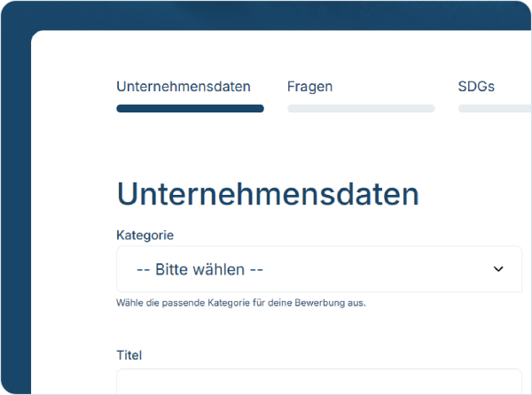This screenshot has width=532, height=395.
Task: Open the Kategorie dropdown menu
Action: 319,269
